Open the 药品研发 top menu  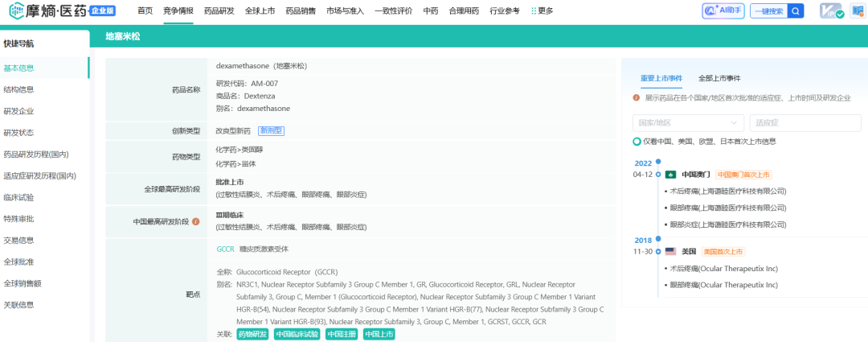[x=219, y=11]
